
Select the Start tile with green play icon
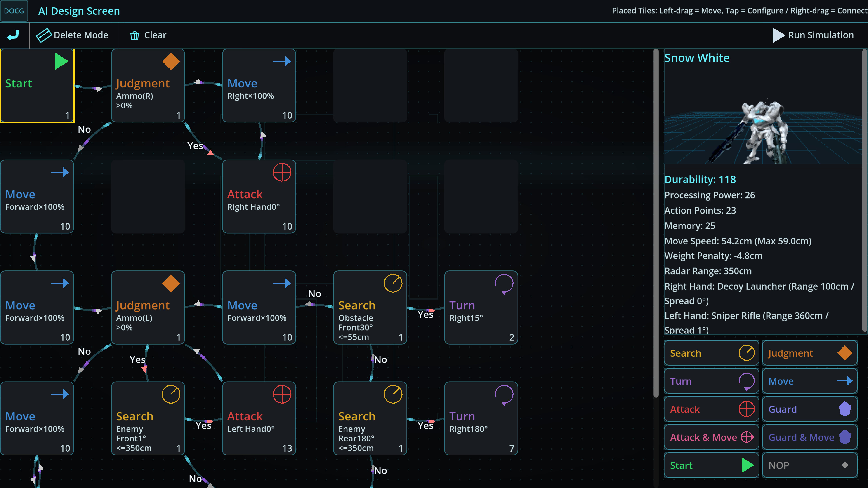tap(37, 86)
